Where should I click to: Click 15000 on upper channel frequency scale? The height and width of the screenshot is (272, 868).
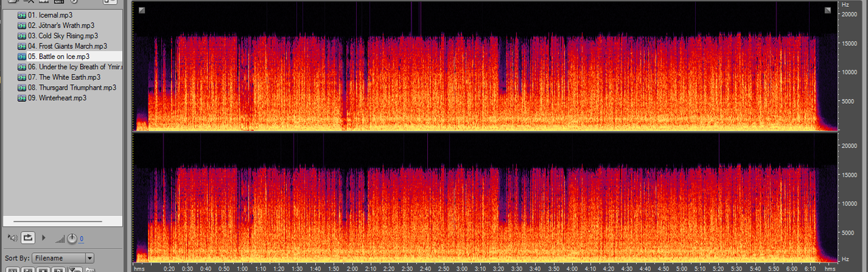(x=850, y=43)
